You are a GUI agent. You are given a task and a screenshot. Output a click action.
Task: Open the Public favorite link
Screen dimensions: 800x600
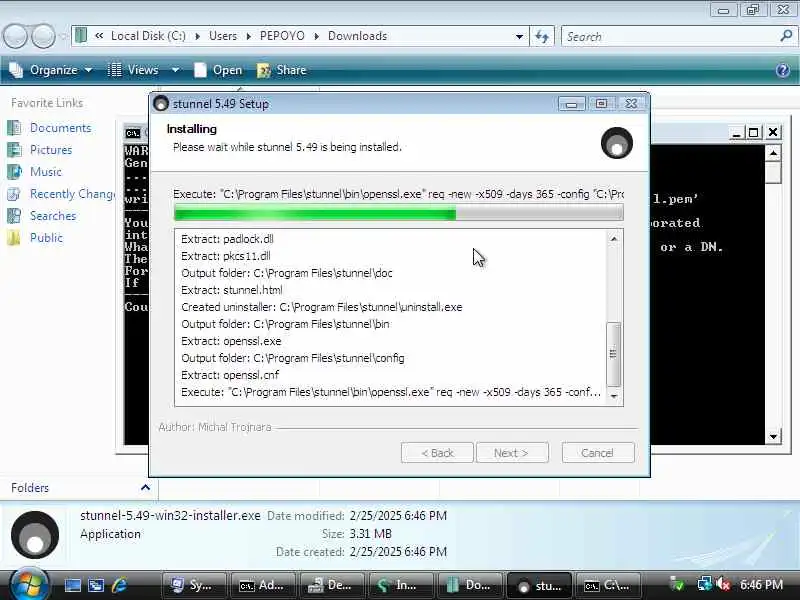pos(46,238)
